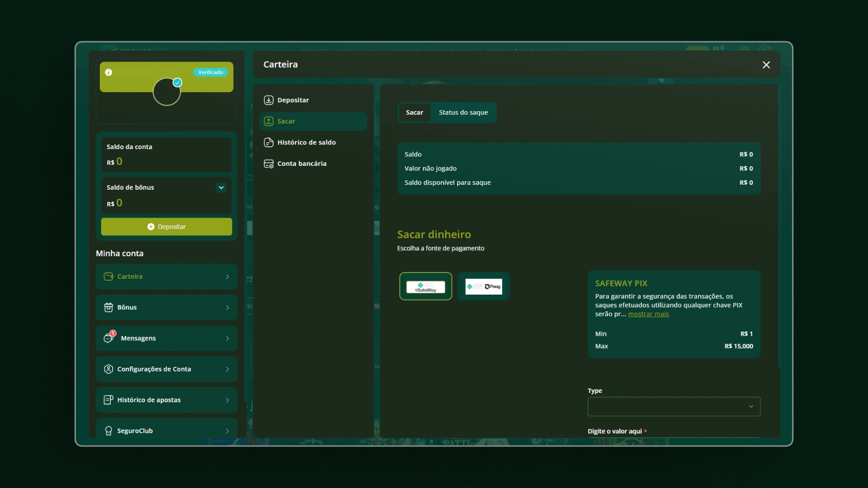Click the mostrar mais link

click(x=648, y=314)
